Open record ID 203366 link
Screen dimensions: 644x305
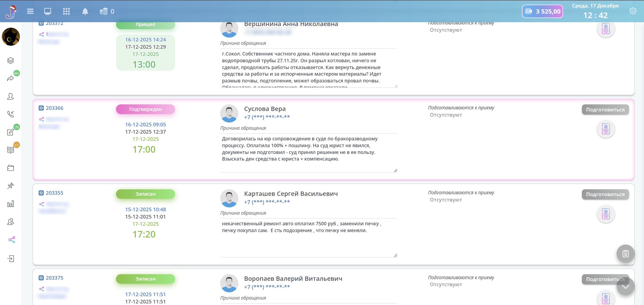54,108
